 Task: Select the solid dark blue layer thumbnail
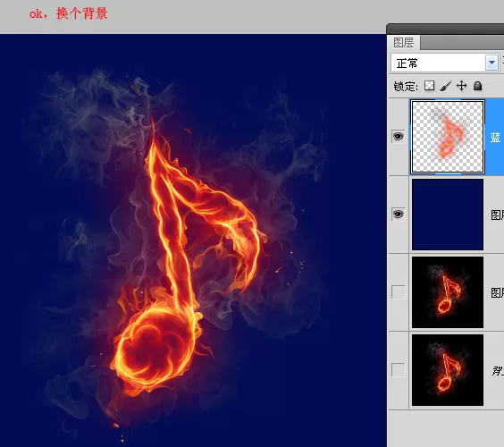point(448,215)
